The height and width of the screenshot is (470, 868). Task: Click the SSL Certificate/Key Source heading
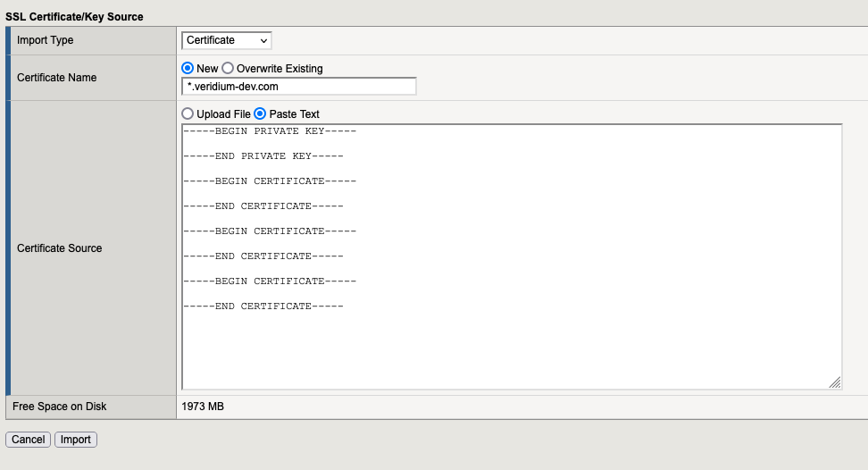[74, 17]
